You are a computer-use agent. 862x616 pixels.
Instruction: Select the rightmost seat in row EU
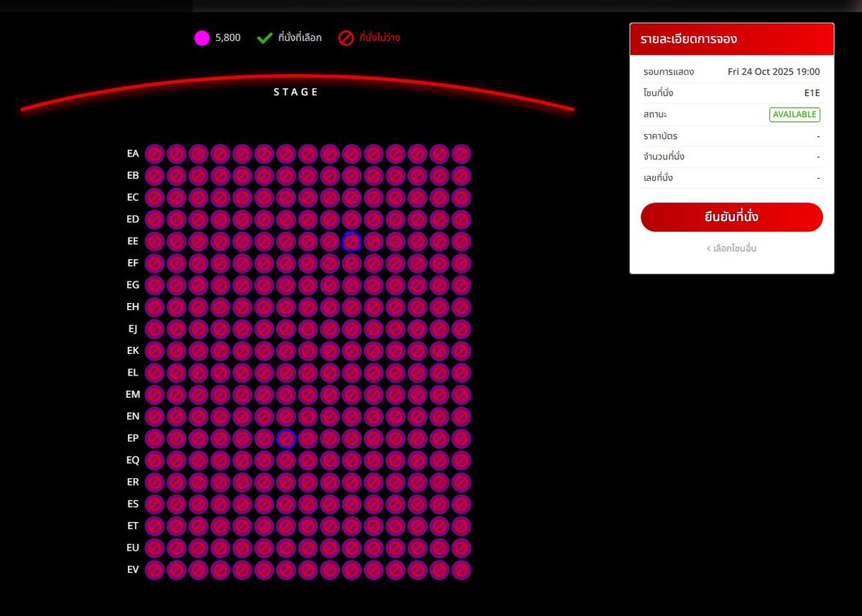point(461,548)
